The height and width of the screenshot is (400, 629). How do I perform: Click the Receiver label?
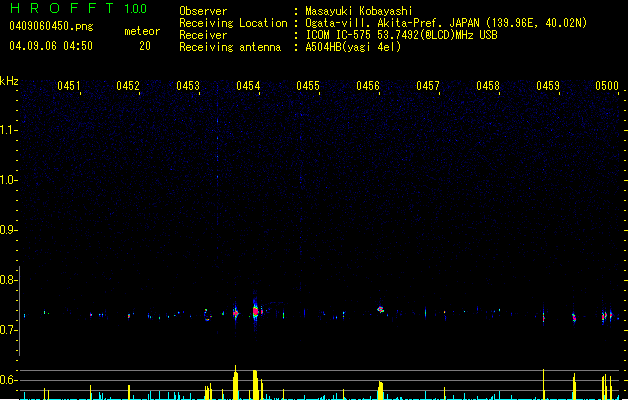tap(203, 35)
